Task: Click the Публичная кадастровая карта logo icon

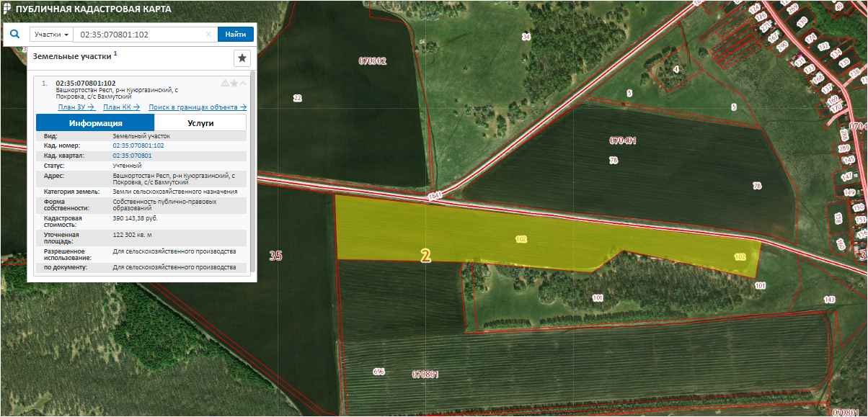Action: (x=7, y=9)
